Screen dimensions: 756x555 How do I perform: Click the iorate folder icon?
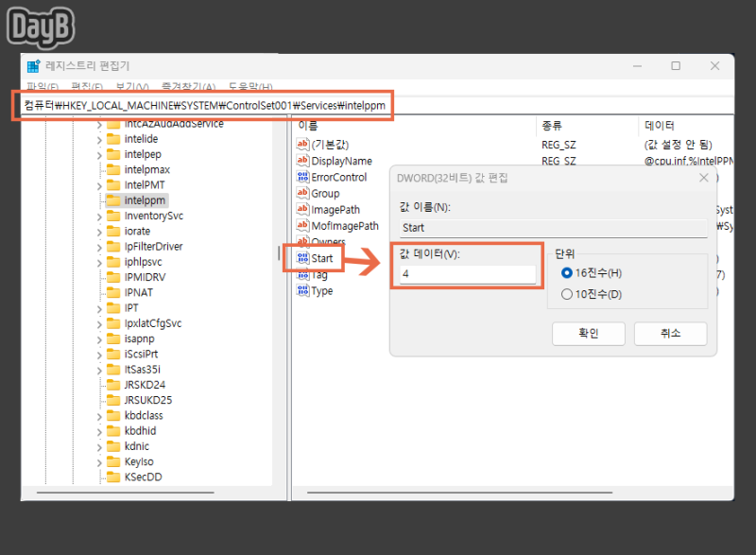click(x=113, y=231)
